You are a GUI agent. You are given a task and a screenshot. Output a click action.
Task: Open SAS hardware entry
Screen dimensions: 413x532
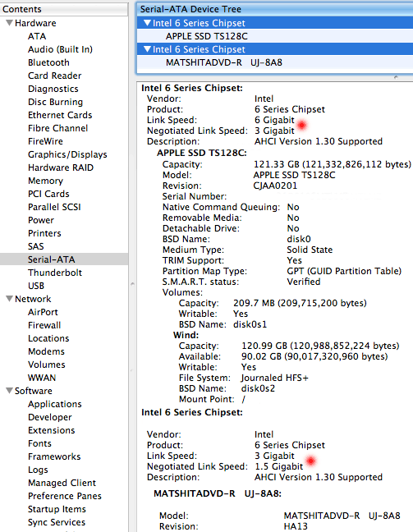pyautogui.click(x=35, y=246)
